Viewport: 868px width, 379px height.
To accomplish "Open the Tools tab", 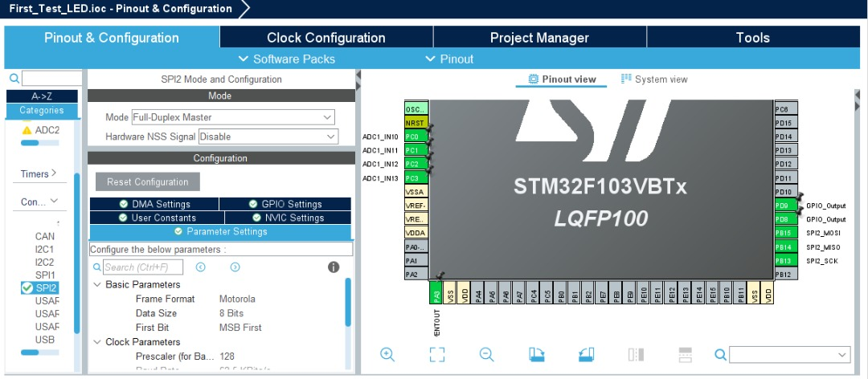I will 752,38.
